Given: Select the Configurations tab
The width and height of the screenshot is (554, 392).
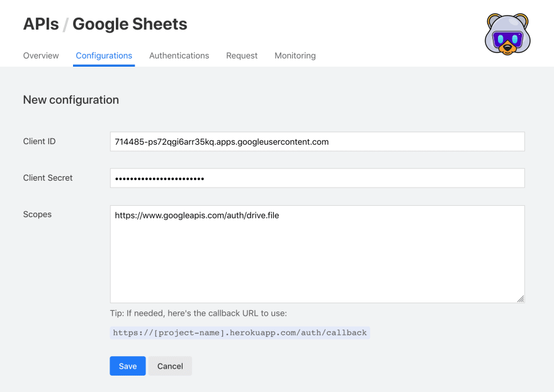Looking at the screenshot, I should point(104,56).
